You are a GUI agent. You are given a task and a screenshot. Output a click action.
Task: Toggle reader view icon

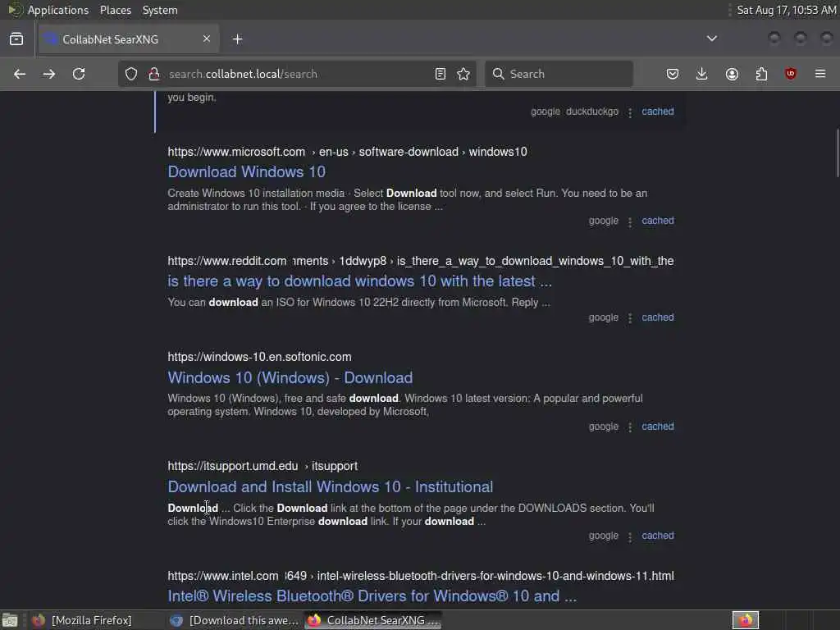(x=441, y=74)
